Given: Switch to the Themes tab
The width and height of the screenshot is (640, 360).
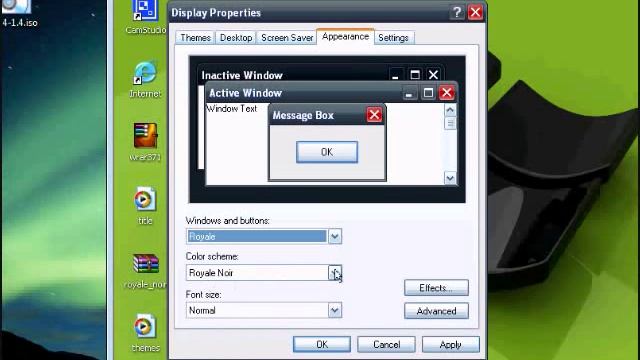Looking at the screenshot, I should tap(195, 38).
